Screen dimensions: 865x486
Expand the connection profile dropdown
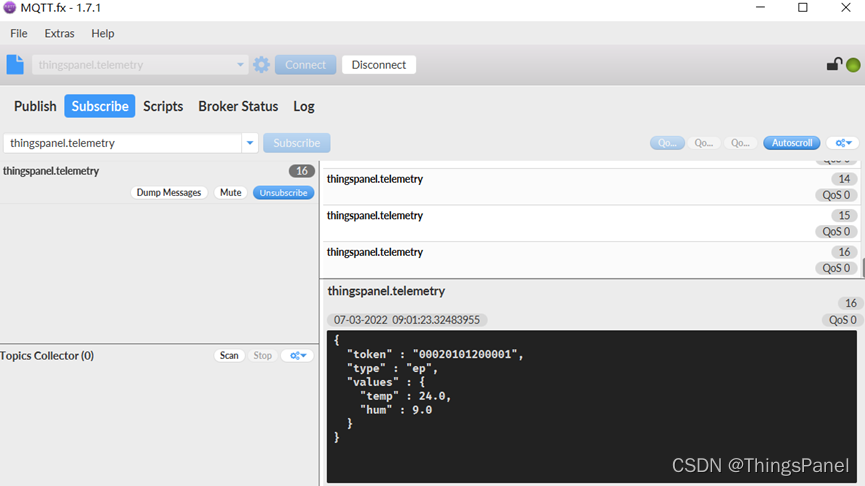coord(240,65)
